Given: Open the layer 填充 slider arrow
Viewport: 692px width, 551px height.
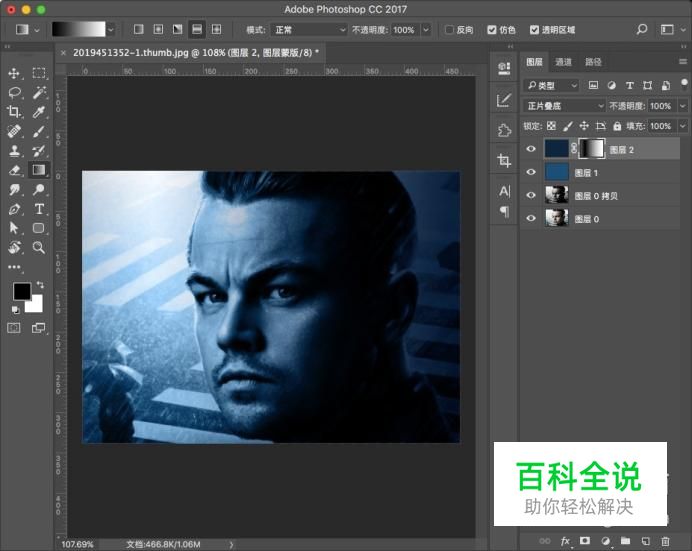Looking at the screenshot, I should 683,126.
